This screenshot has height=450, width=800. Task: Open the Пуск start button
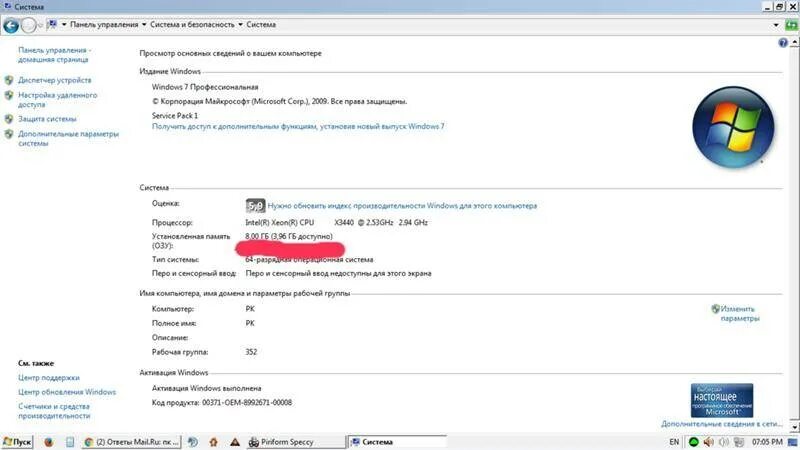tap(17, 442)
